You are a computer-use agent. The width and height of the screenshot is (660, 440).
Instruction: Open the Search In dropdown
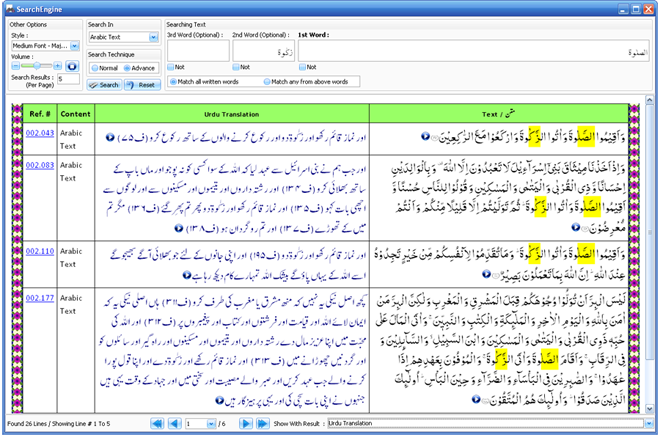[x=154, y=37]
